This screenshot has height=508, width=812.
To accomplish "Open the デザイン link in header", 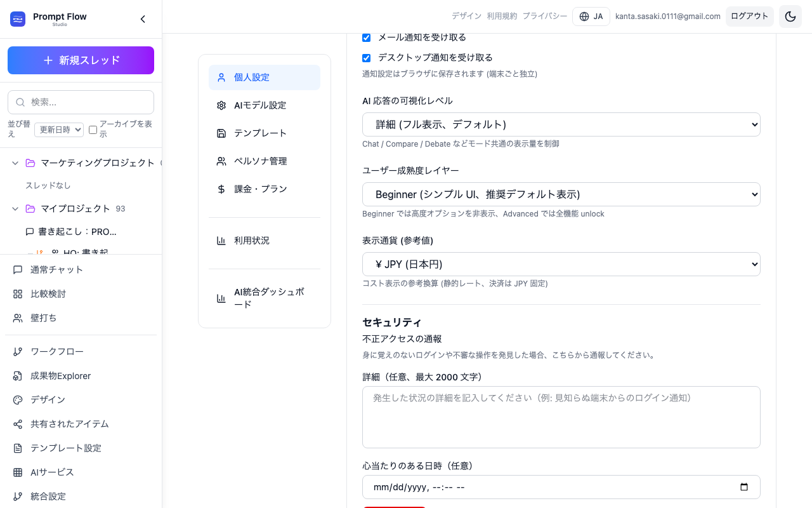I will (466, 17).
